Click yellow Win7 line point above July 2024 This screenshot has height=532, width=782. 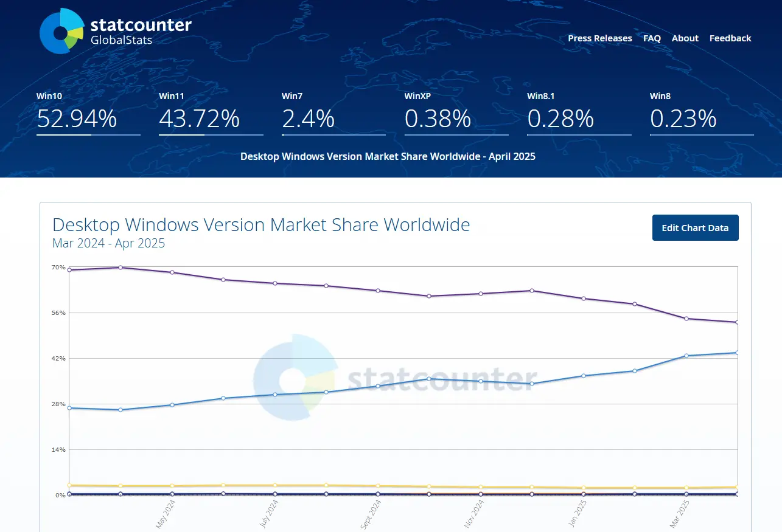(275, 485)
